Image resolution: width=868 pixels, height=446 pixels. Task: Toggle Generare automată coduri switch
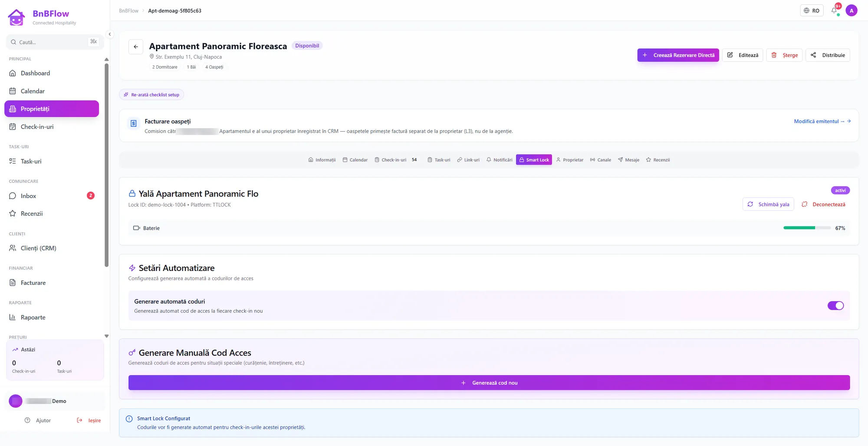coord(835,306)
